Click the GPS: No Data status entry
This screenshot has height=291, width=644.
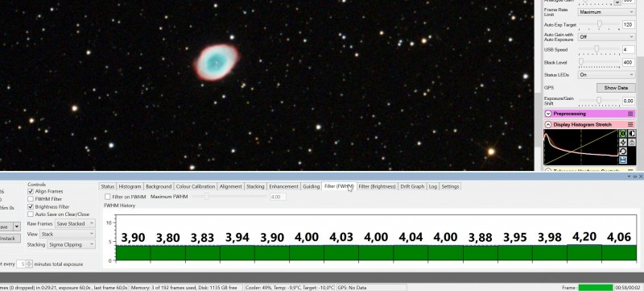click(x=371, y=288)
